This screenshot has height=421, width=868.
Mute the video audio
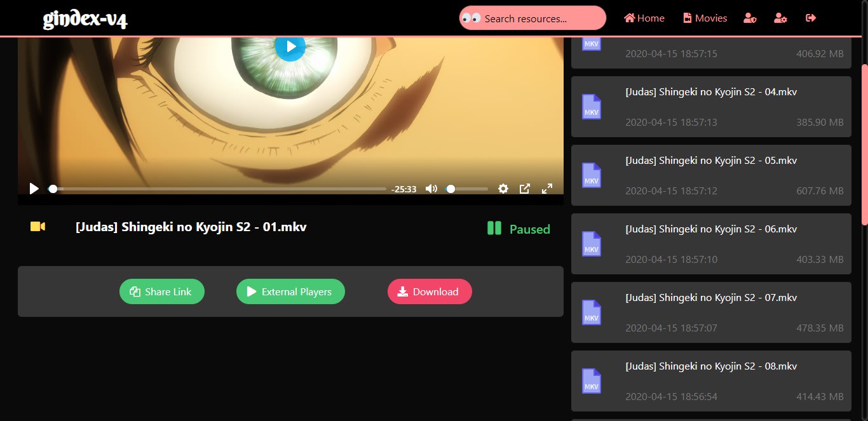[431, 189]
